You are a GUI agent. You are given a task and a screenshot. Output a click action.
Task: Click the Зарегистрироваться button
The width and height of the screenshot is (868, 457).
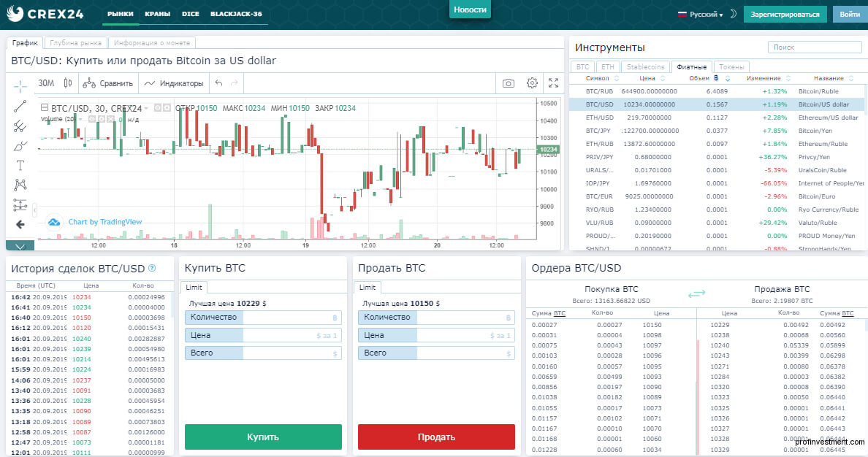[x=785, y=15]
